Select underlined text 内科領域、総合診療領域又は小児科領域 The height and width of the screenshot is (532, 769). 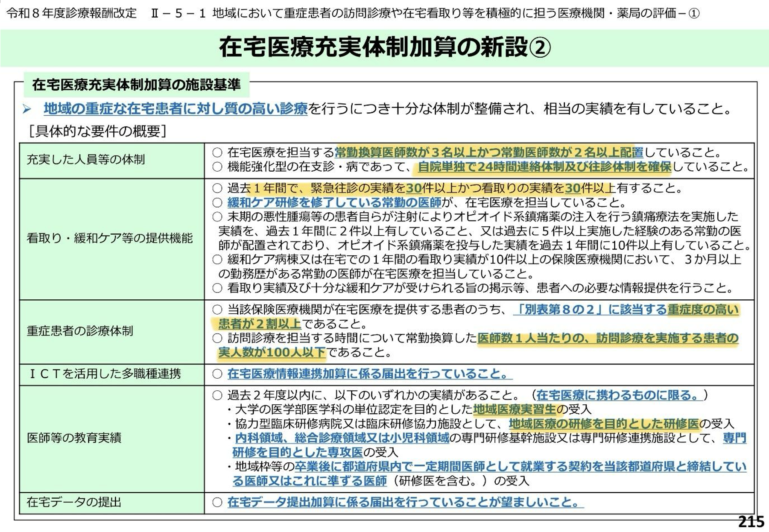tap(342, 438)
